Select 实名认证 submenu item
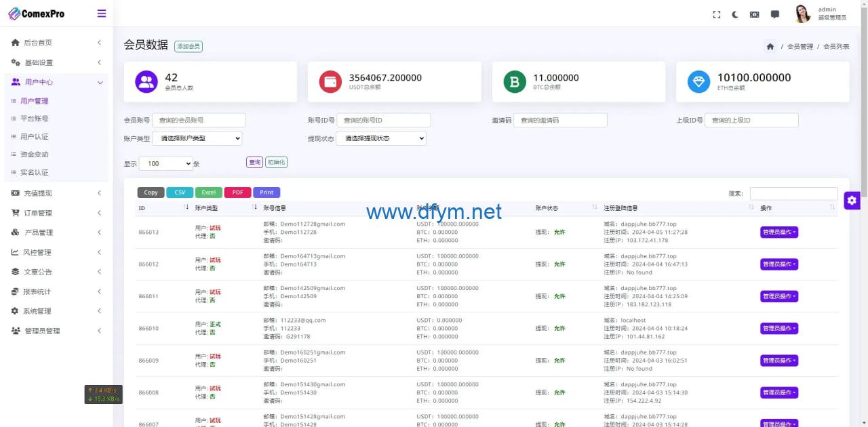This screenshot has height=427, width=868. (35, 172)
